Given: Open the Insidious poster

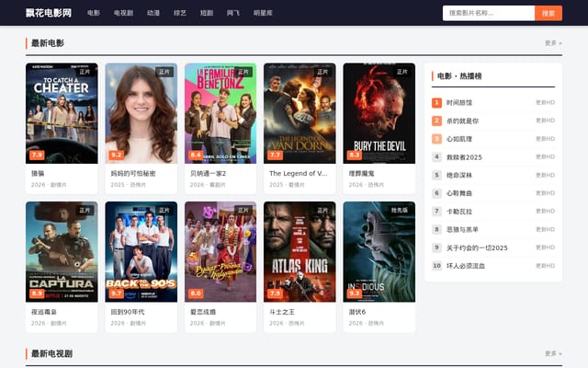Looking at the screenshot, I should (379, 251).
